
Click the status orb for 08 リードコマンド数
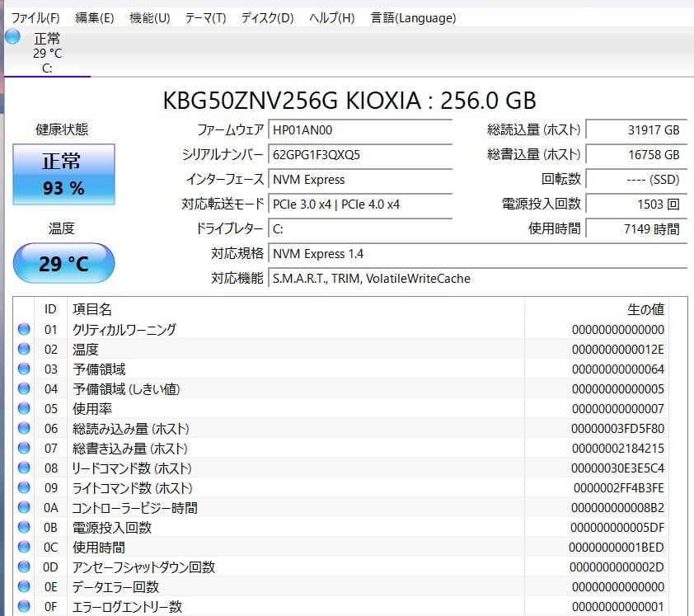pyautogui.click(x=24, y=468)
